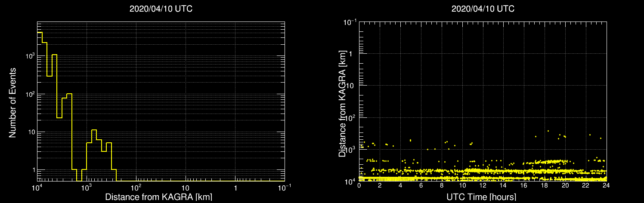
Task: Click hour 14 on the UTC Time axis
Action: coord(503,185)
